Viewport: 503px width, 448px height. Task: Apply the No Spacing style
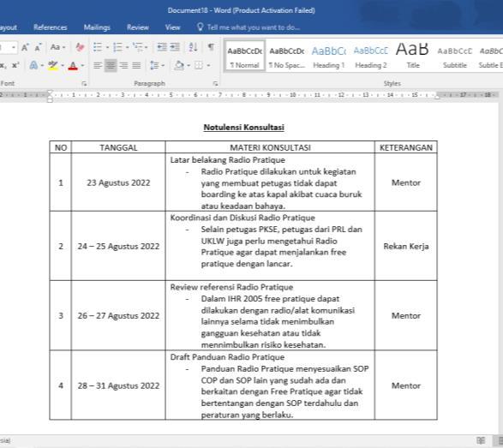point(287,56)
